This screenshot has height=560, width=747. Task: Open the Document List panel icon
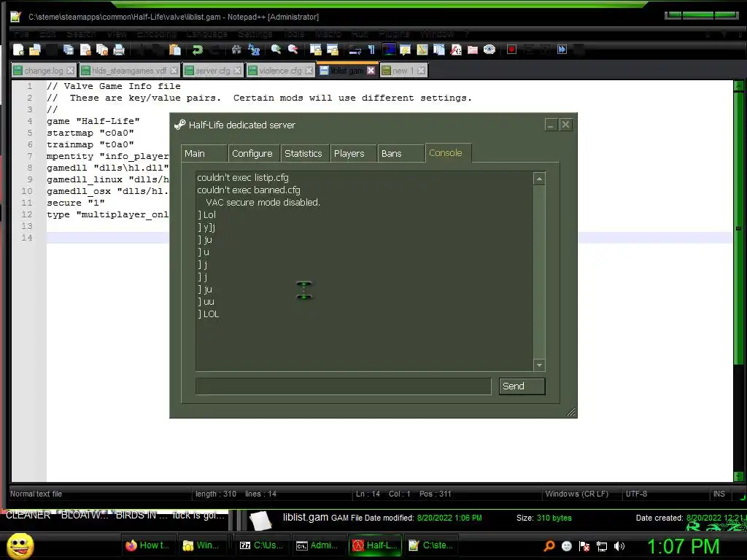tap(438, 50)
